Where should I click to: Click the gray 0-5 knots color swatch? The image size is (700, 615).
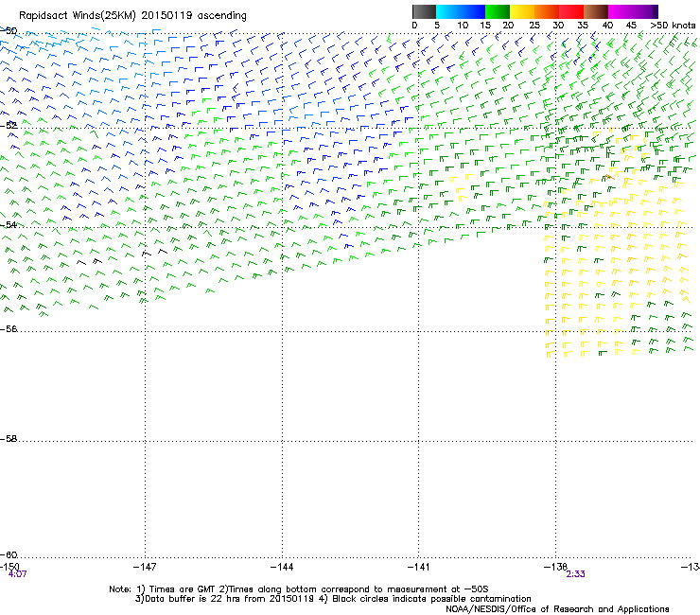click(x=424, y=11)
